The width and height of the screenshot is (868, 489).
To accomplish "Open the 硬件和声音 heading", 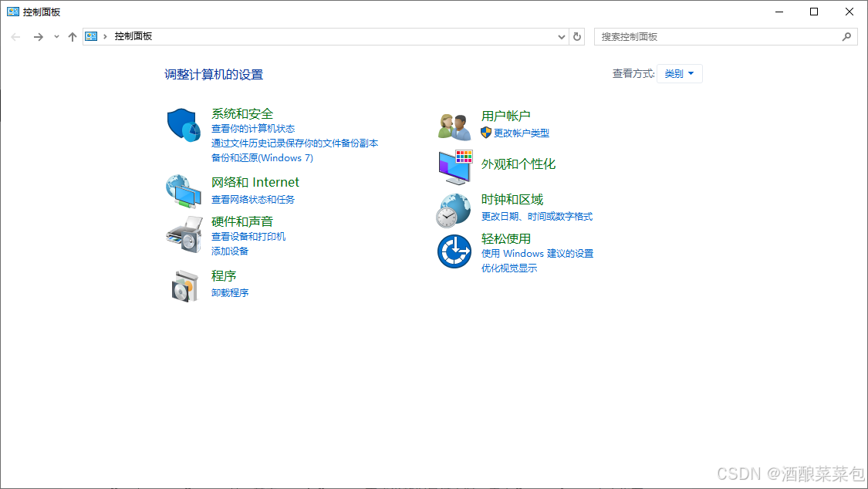I will [x=242, y=222].
